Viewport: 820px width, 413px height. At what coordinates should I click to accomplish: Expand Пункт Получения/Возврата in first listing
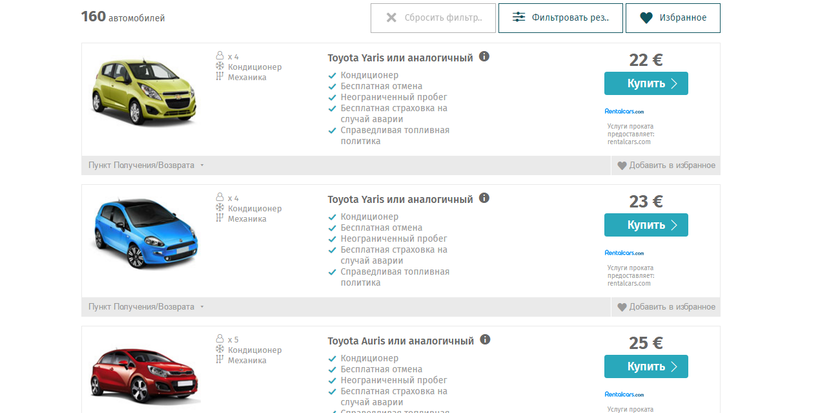point(146,166)
